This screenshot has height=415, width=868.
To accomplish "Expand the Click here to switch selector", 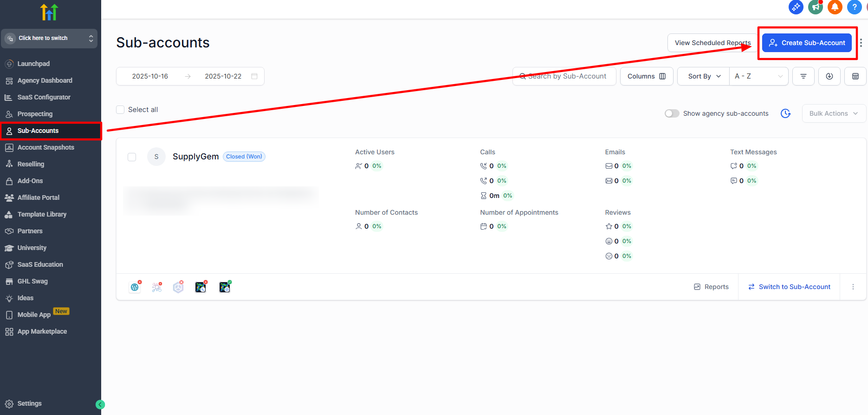I will pos(49,38).
